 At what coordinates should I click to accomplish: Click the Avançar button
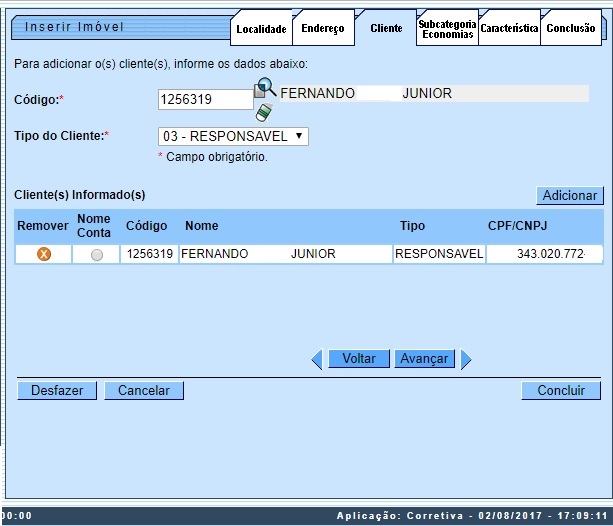[424, 359]
